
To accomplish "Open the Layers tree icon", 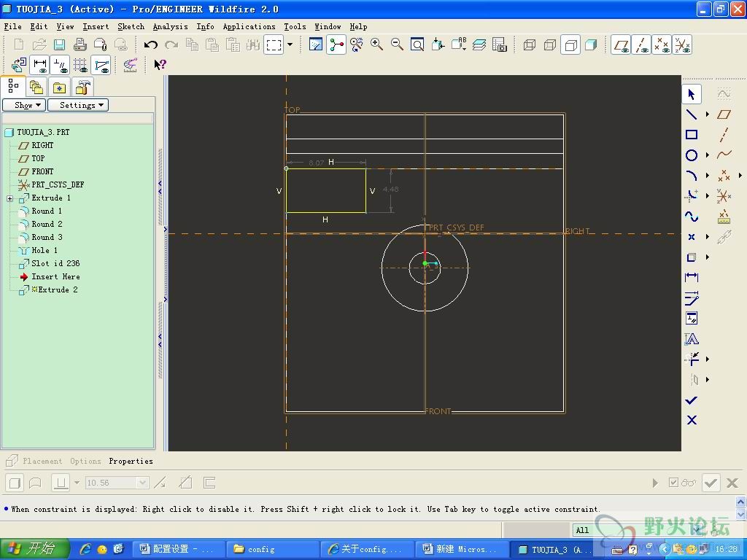I will [x=479, y=44].
